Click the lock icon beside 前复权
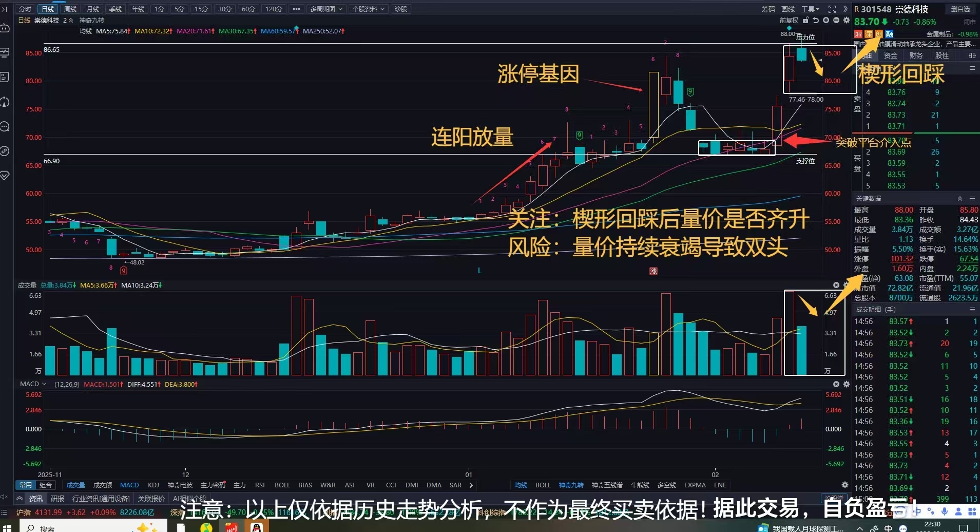Screen dimensions: 980x532 point(806,21)
